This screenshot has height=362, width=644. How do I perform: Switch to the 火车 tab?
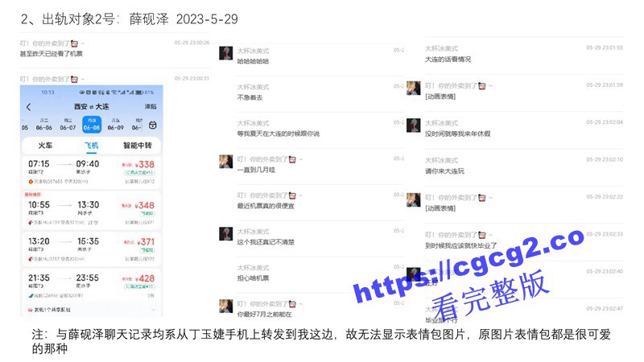coord(45,146)
